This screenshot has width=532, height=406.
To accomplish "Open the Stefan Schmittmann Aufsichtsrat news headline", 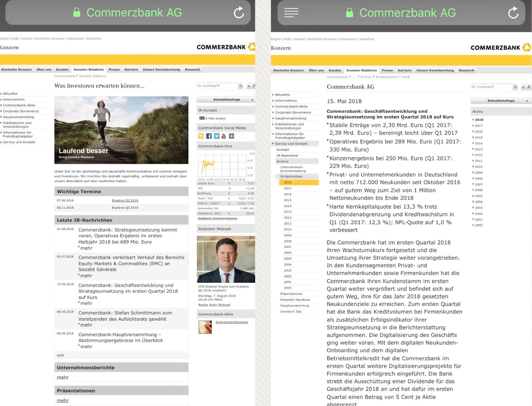I will (125, 316).
